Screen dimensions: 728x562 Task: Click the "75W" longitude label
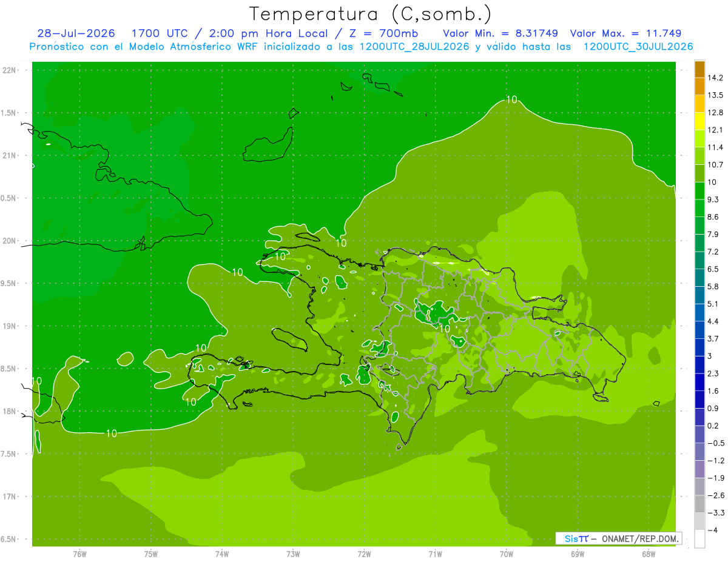tap(151, 554)
